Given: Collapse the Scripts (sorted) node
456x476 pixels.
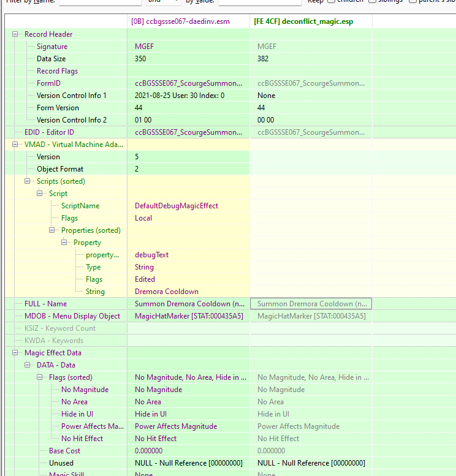Looking at the screenshot, I should 28,181.
